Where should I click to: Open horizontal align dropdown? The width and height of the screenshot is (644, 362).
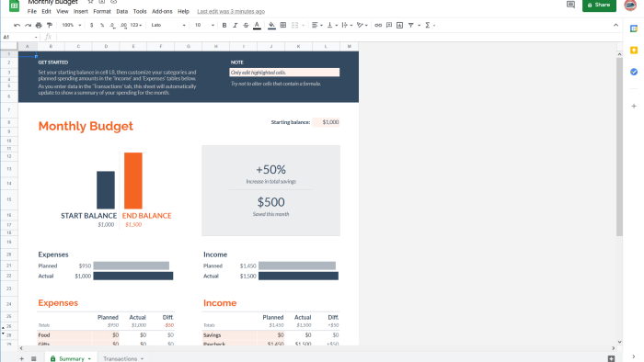pyautogui.click(x=316, y=26)
